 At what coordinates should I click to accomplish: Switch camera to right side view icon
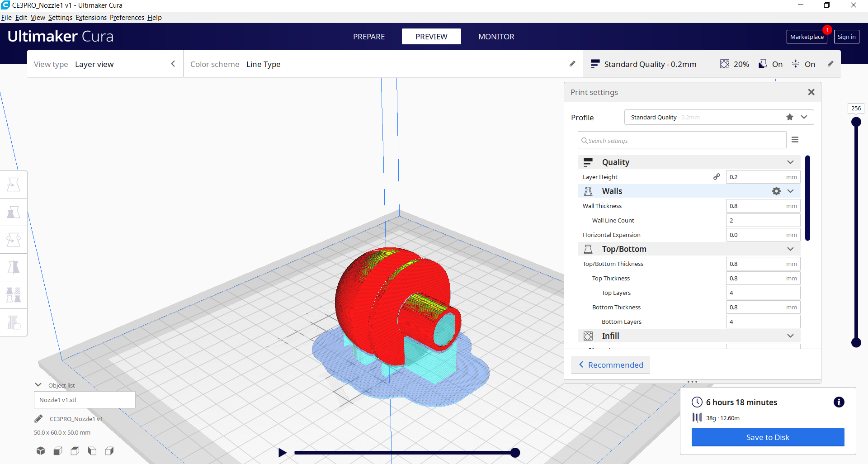click(x=109, y=451)
